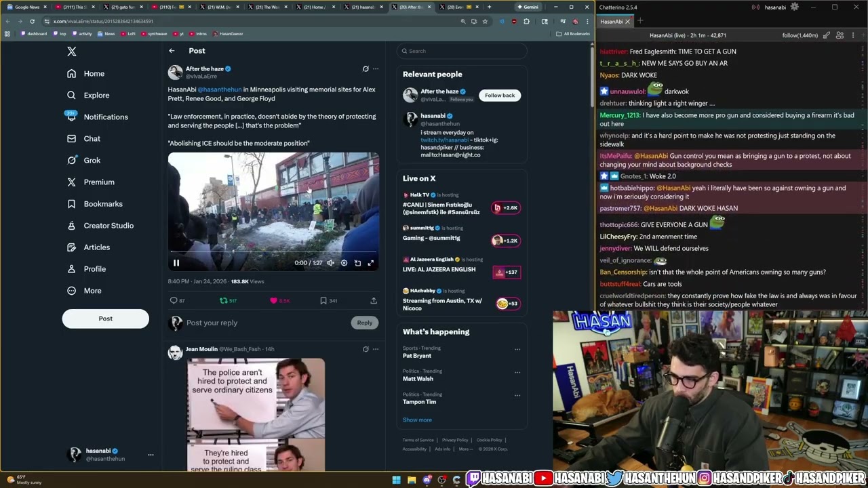Reload the browser page

32,22
